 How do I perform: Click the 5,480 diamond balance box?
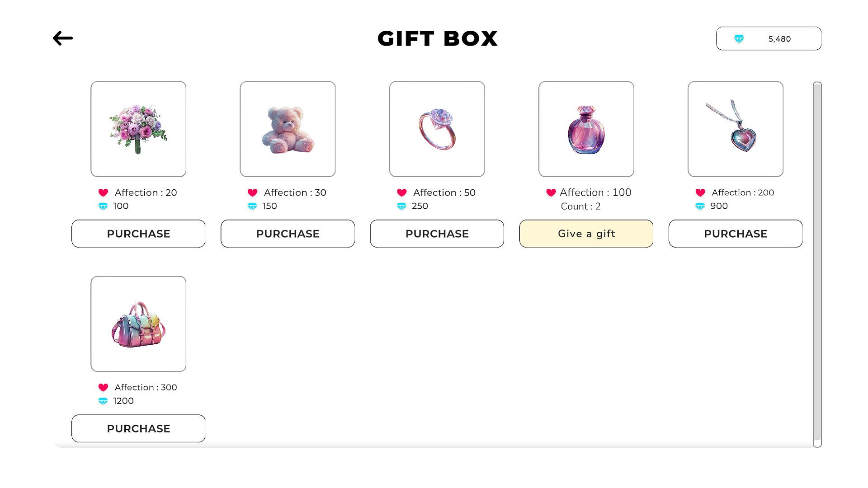coord(769,39)
